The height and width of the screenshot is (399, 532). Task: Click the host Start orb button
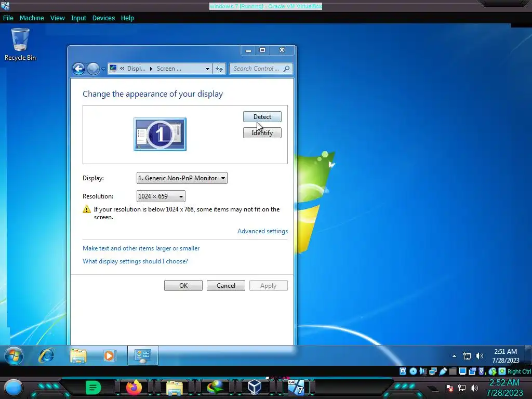tap(13, 388)
